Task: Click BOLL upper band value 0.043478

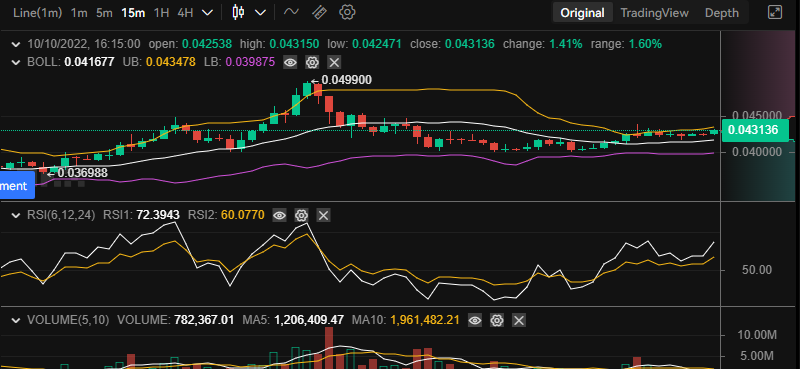Action: (170, 62)
